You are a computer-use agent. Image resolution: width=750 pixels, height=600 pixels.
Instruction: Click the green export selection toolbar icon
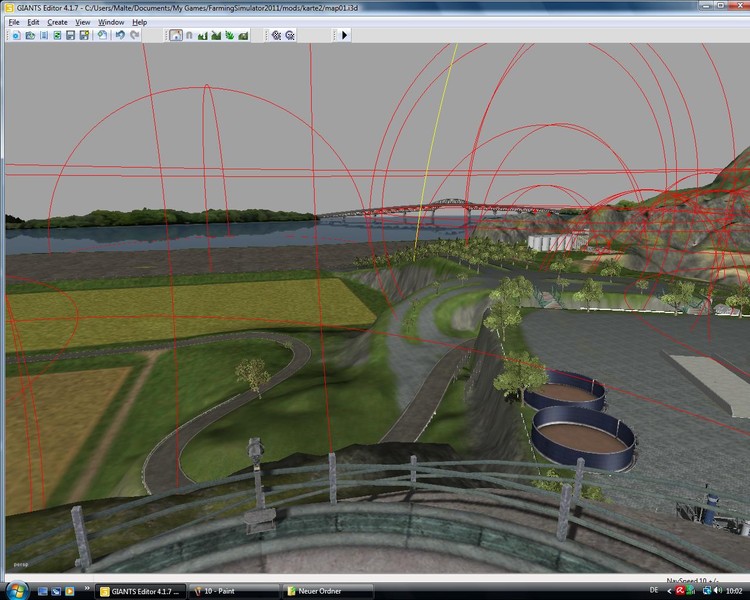coord(57,35)
